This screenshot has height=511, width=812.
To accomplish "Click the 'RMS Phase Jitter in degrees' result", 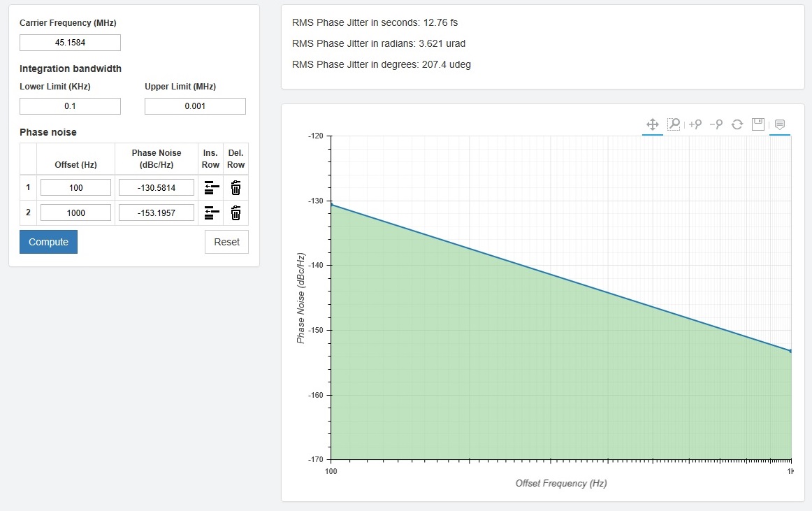I will click(381, 64).
